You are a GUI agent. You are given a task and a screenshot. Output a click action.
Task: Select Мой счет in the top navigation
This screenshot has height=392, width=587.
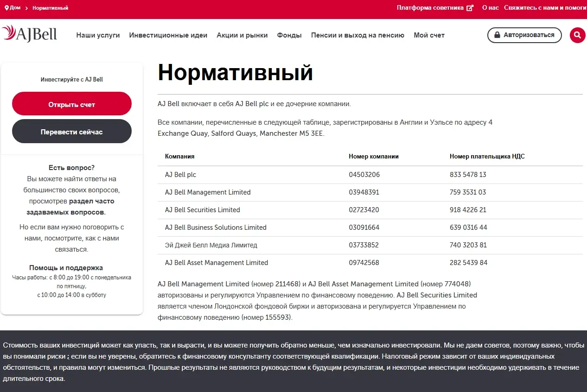point(429,35)
